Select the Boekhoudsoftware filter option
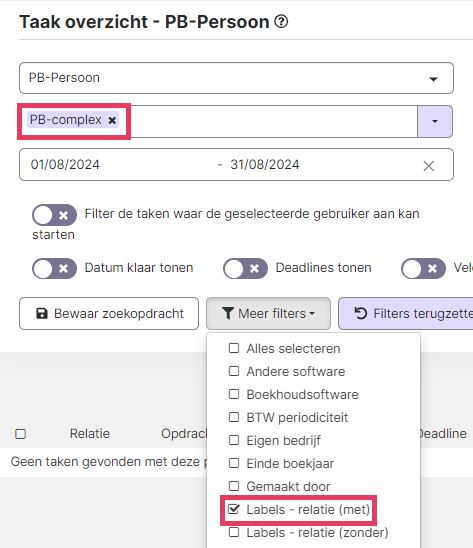Screen dimensions: 473x548 [234, 394]
